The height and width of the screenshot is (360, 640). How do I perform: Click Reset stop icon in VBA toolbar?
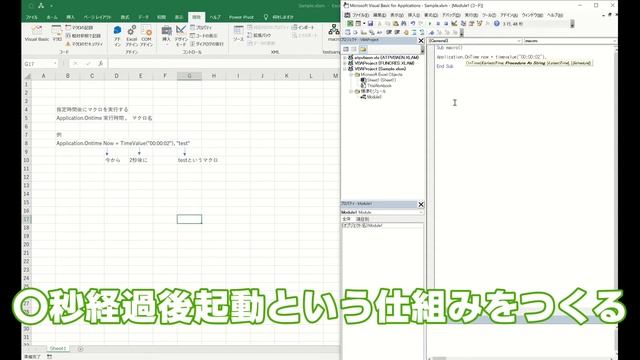[446, 24]
